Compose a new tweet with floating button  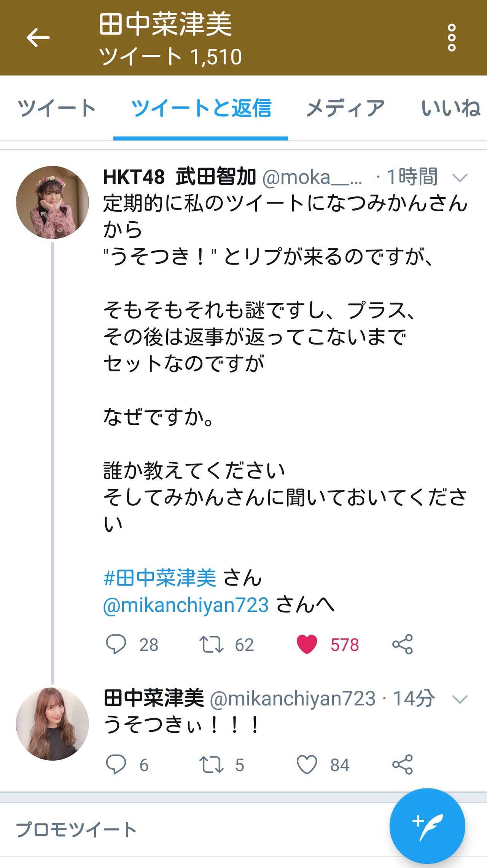[427, 825]
